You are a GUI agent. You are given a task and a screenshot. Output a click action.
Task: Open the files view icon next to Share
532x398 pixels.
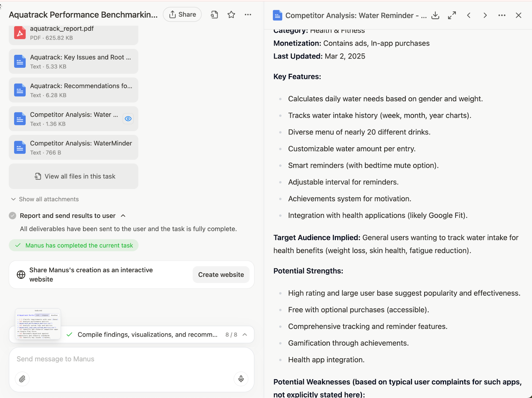point(214,15)
